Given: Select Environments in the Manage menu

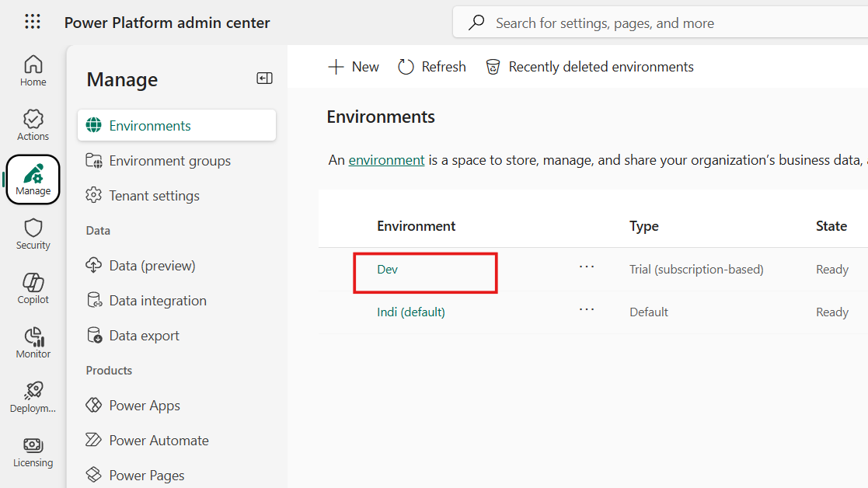Looking at the screenshot, I should pyautogui.click(x=176, y=126).
